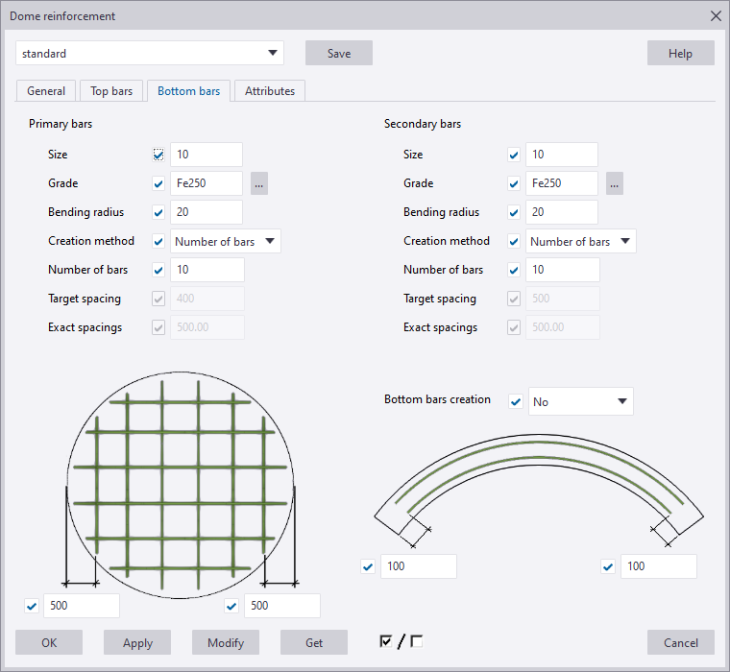Expand Secondary bars Creation method dropdown
Viewport: 730px width, 672px height.
(582, 241)
